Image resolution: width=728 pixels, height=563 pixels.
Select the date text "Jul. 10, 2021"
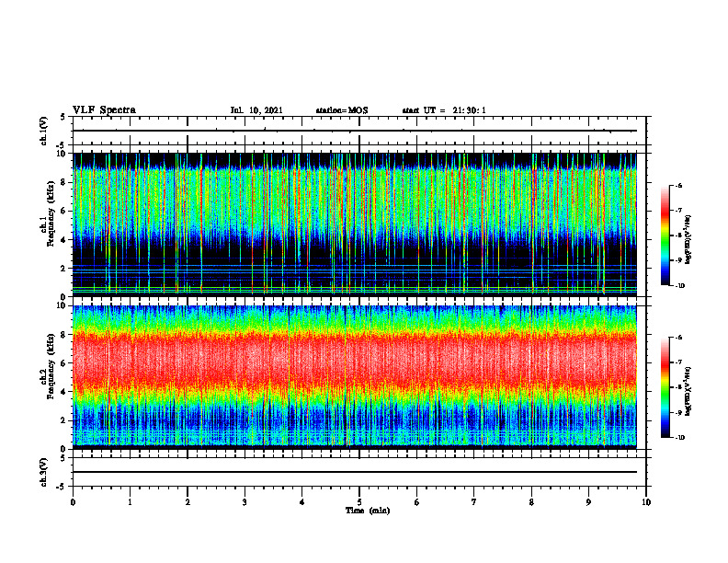point(256,110)
